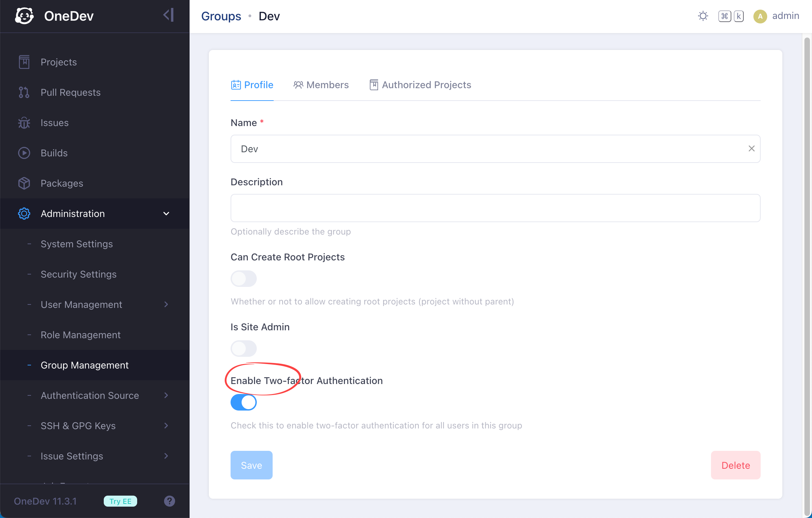The height and width of the screenshot is (518, 812).
Task: Open Issues from the sidebar bug icon
Action: pos(23,122)
